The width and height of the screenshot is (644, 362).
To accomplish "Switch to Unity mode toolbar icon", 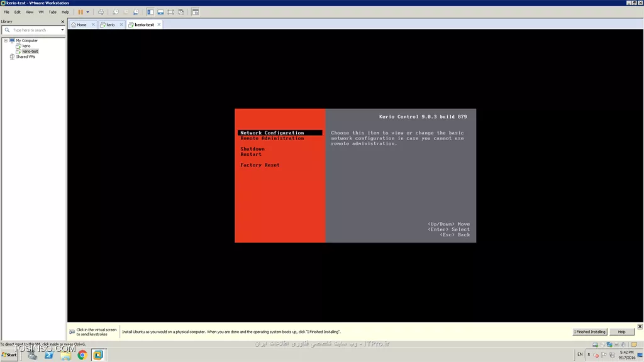I will click(180, 13).
